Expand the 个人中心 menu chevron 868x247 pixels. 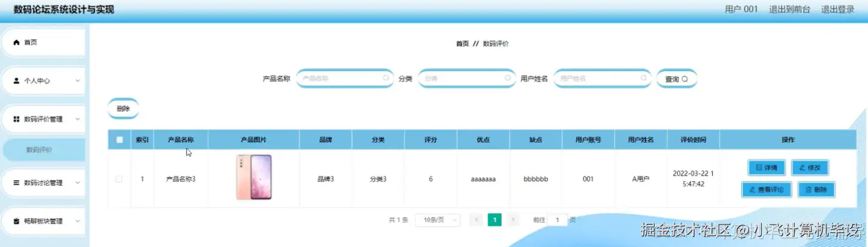coord(77,81)
